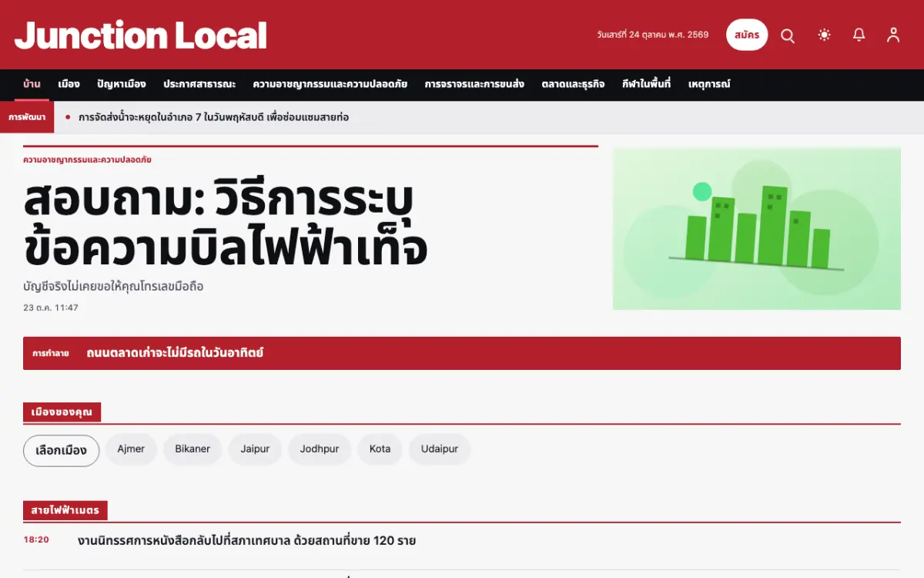Open กีฬาในพื้นที่ nav item
924x578 pixels.
click(x=646, y=84)
